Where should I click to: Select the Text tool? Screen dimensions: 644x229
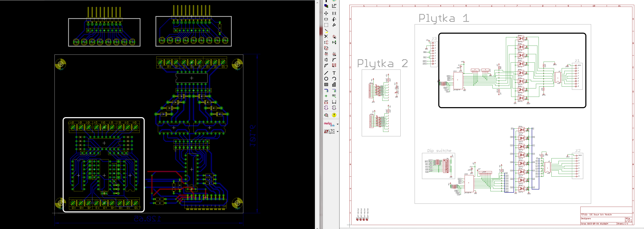pyautogui.click(x=334, y=73)
